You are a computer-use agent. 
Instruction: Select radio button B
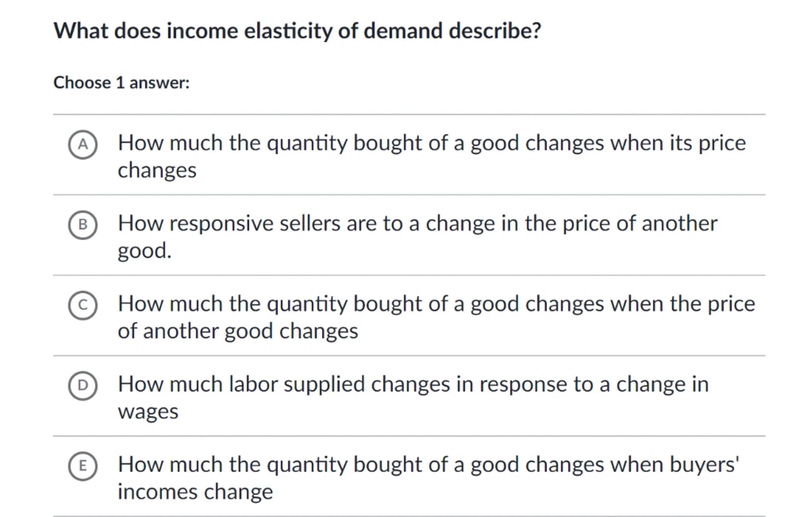tap(82, 225)
